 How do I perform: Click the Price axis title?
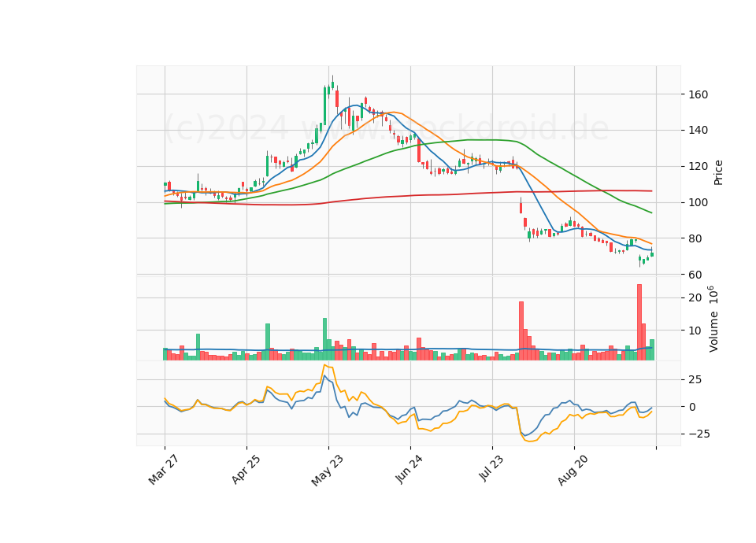(x=718, y=172)
